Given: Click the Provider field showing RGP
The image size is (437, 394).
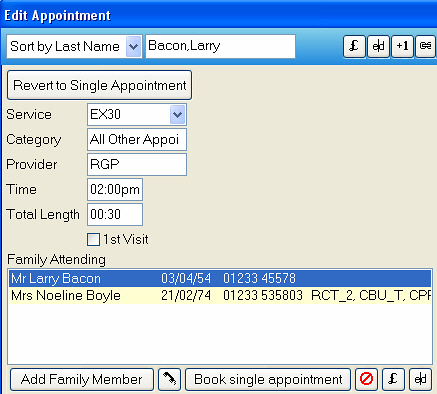Looking at the screenshot, I should point(137,164).
